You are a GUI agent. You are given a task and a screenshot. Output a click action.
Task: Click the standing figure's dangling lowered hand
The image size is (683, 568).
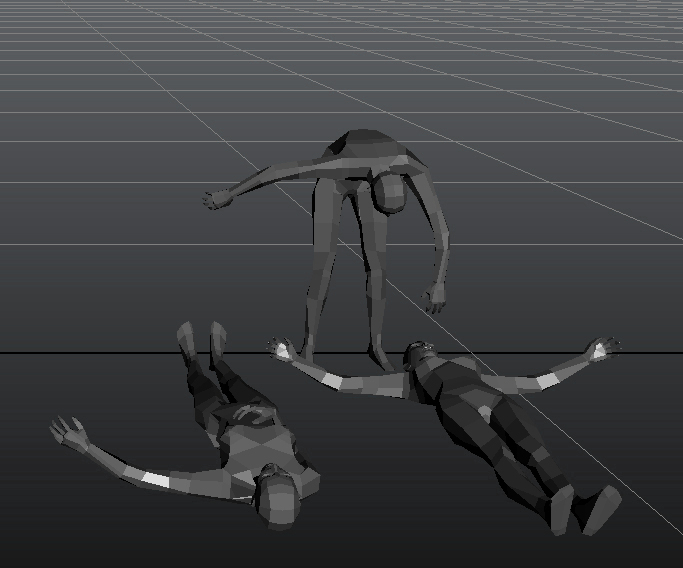point(435,299)
